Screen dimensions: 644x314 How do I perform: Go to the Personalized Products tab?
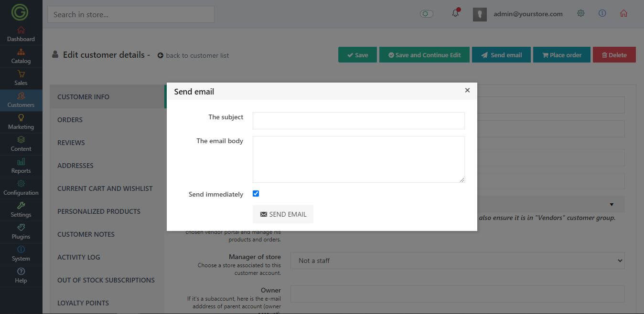tap(107, 211)
